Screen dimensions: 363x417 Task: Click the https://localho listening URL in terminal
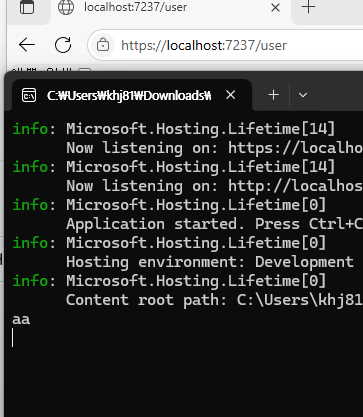[295, 148]
